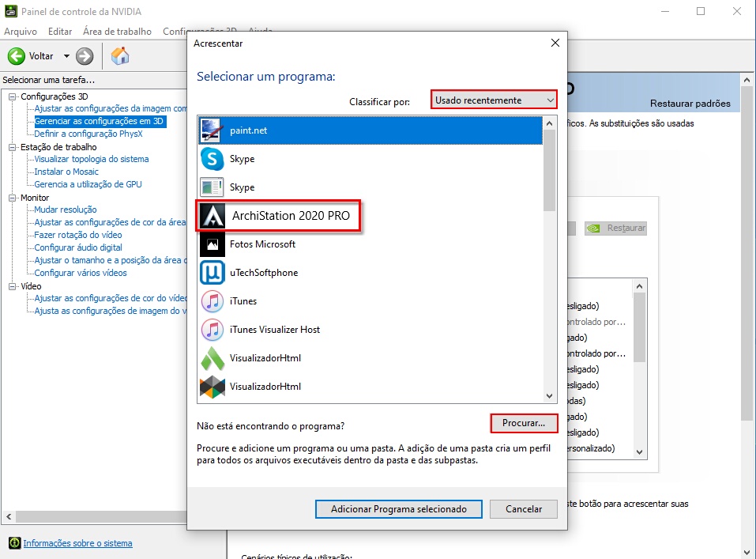Choose the ArchiStation 2020 PRO icon
756x559 pixels.
[213, 216]
